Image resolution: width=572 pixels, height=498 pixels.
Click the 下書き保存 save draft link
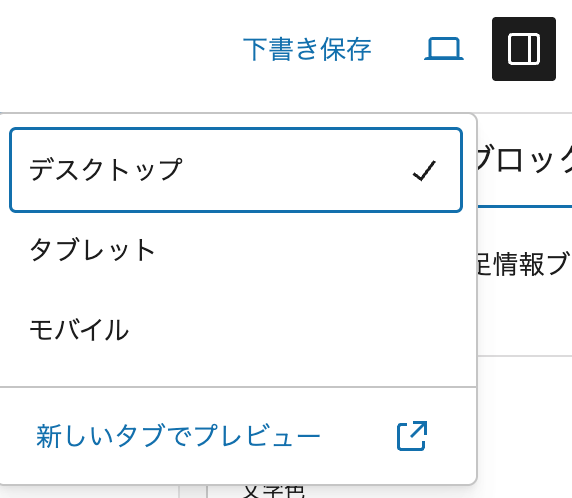click(307, 49)
